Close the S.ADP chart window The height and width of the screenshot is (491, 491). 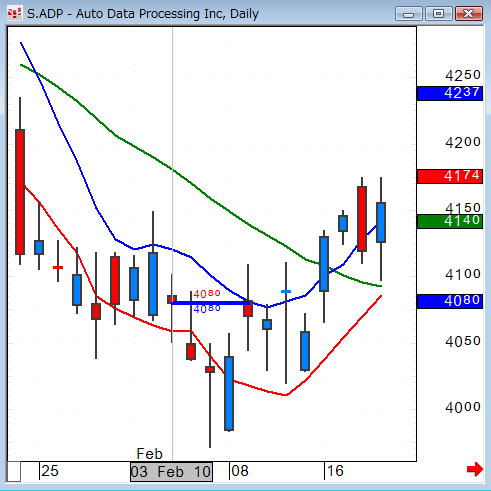[x=469, y=14]
